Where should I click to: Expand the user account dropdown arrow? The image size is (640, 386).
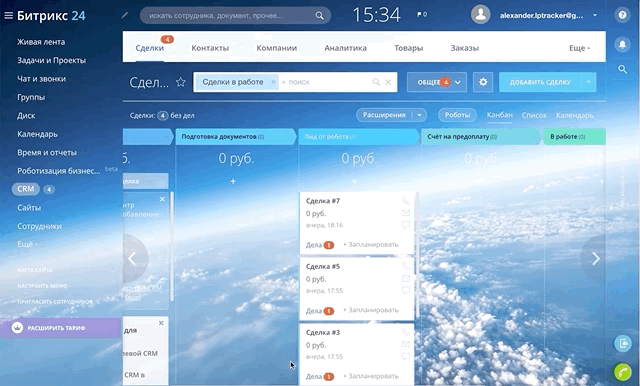595,15
